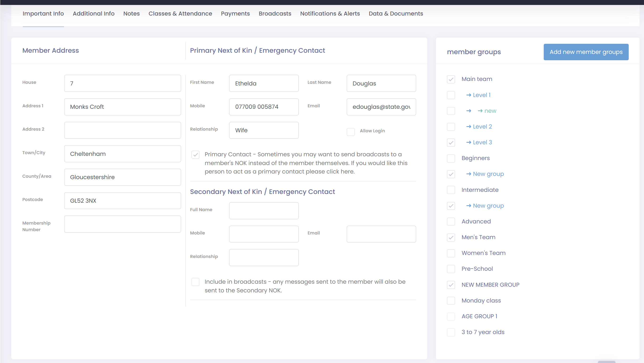Open Notifications & Alerts tab
The image size is (644, 363).
(330, 13)
